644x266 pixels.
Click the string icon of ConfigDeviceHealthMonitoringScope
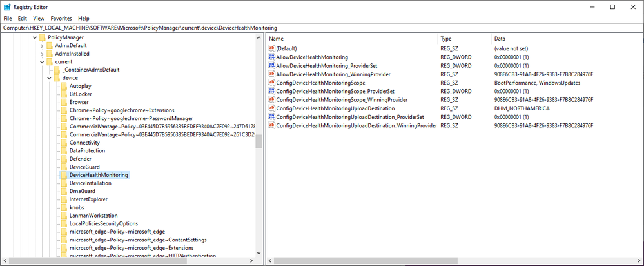click(271, 83)
